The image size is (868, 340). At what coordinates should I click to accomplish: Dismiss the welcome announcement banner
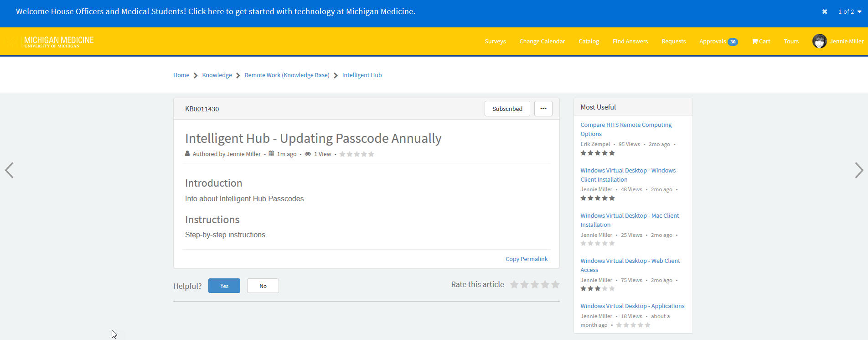pos(825,12)
